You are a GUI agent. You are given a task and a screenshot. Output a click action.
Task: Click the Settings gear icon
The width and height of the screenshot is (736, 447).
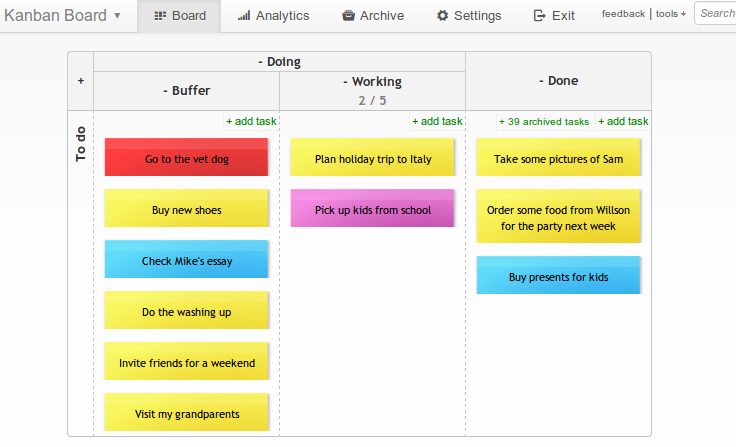click(x=442, y=16)
